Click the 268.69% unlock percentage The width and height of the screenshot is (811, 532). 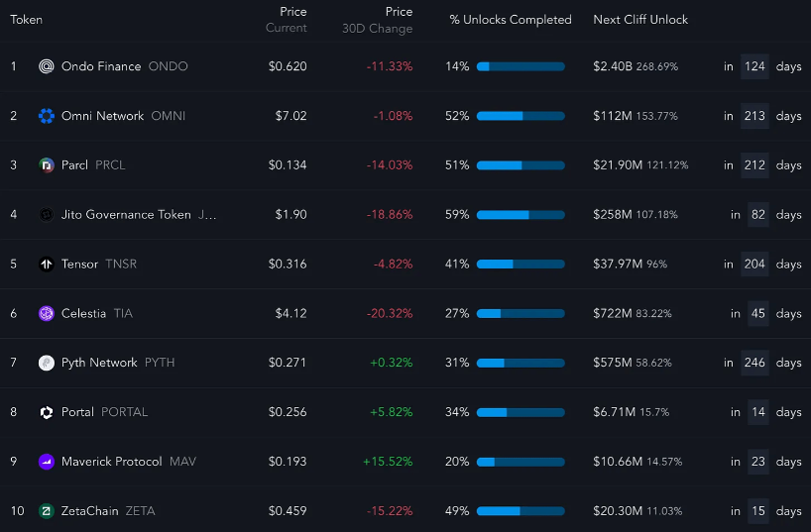point(657,66)
